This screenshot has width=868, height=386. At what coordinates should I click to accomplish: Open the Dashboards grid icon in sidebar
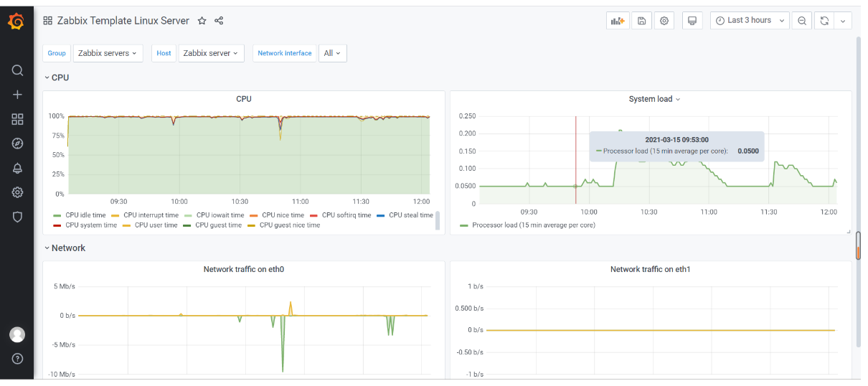[x=17, y=119]
